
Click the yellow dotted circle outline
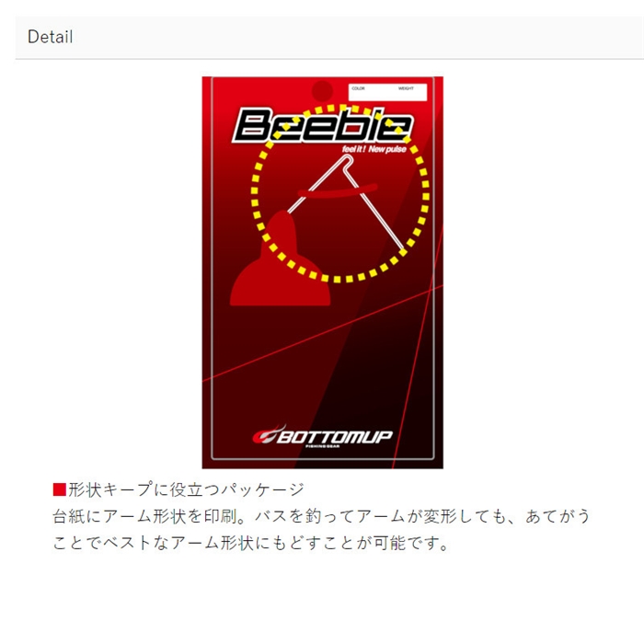pos(340,193)
